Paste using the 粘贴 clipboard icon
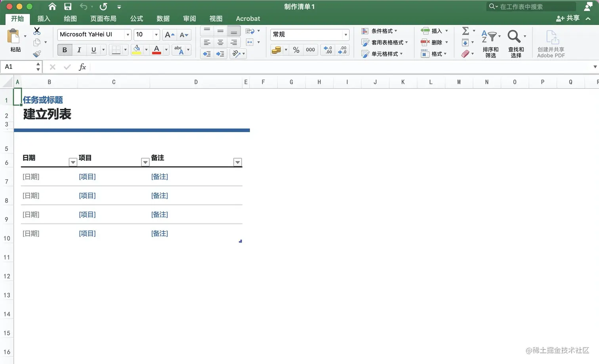Image resolution: width=599 pixels, height=364 pixels. (x=13, y=36)
